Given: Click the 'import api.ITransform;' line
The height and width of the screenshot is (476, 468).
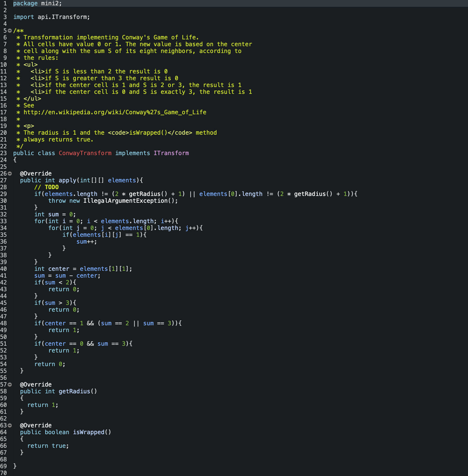Looking at the screenshot, I should 52,17.
